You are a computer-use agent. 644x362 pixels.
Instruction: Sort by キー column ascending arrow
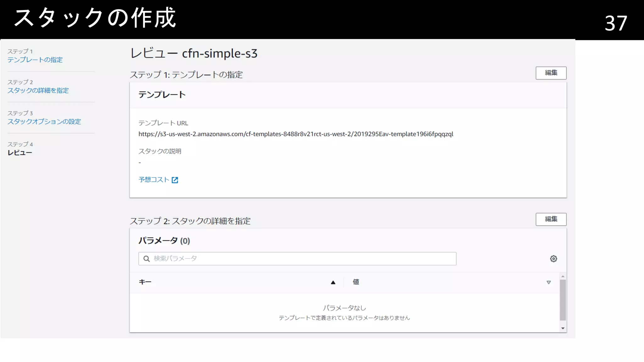point(333,282)
